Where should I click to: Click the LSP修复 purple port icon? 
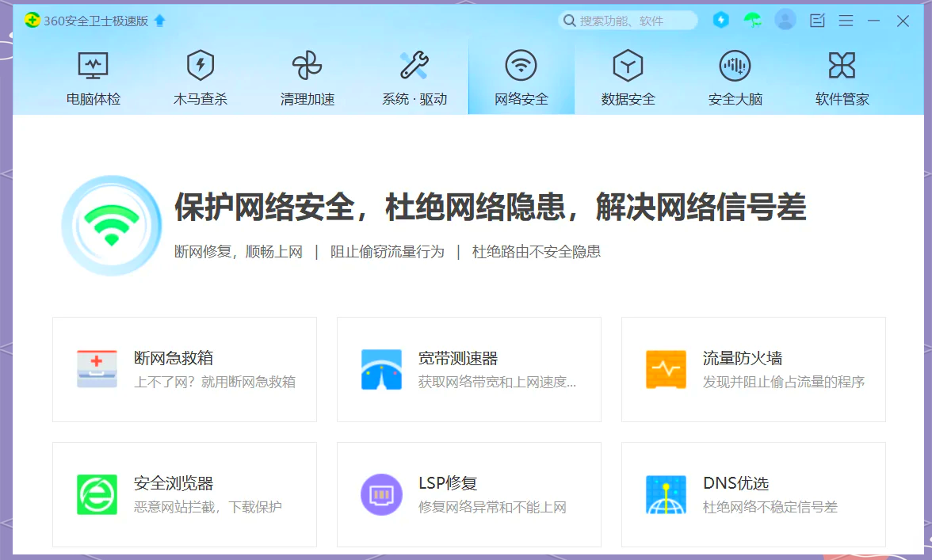[x=382, y=494]
